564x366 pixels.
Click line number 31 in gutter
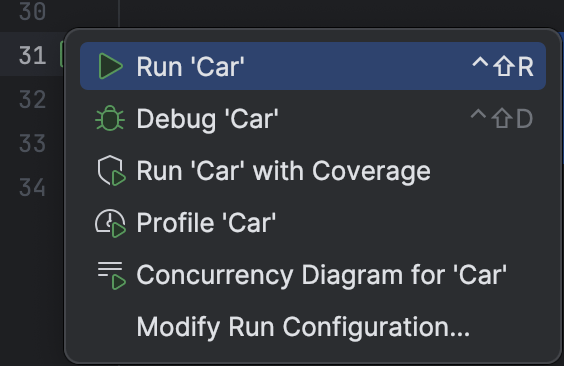coord(32,55)
